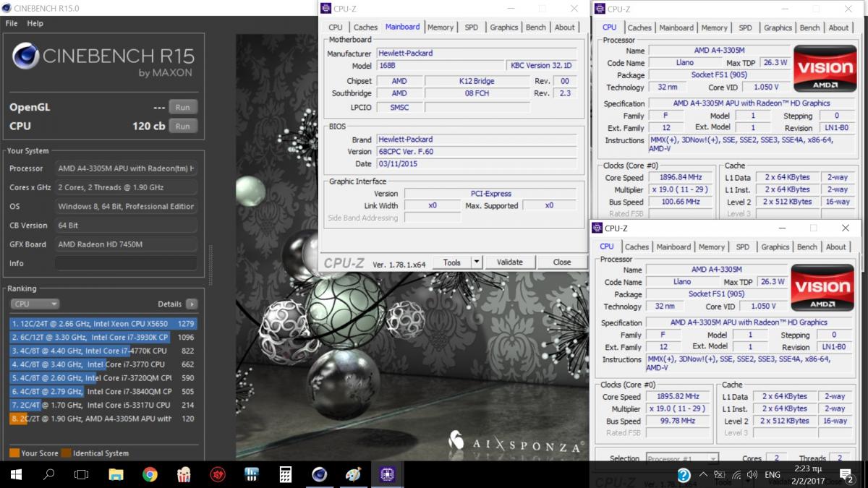Click the 1895.82 MHz Core Speed value

[678, 397]
